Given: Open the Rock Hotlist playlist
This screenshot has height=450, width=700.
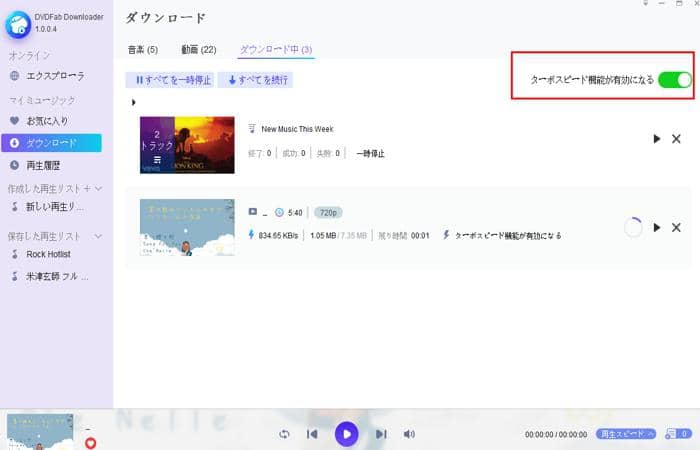Looking at the screenshot, I should tap(48, 254).
